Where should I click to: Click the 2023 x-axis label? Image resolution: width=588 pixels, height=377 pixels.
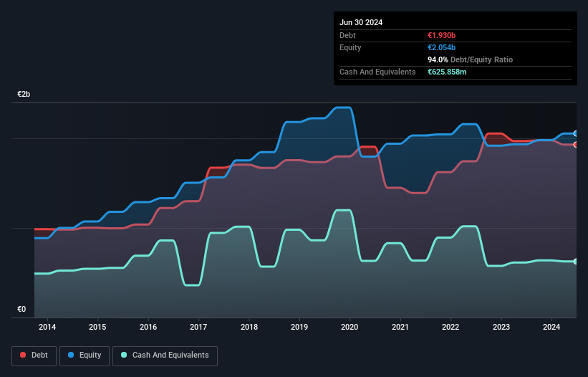tap(501, 327)
